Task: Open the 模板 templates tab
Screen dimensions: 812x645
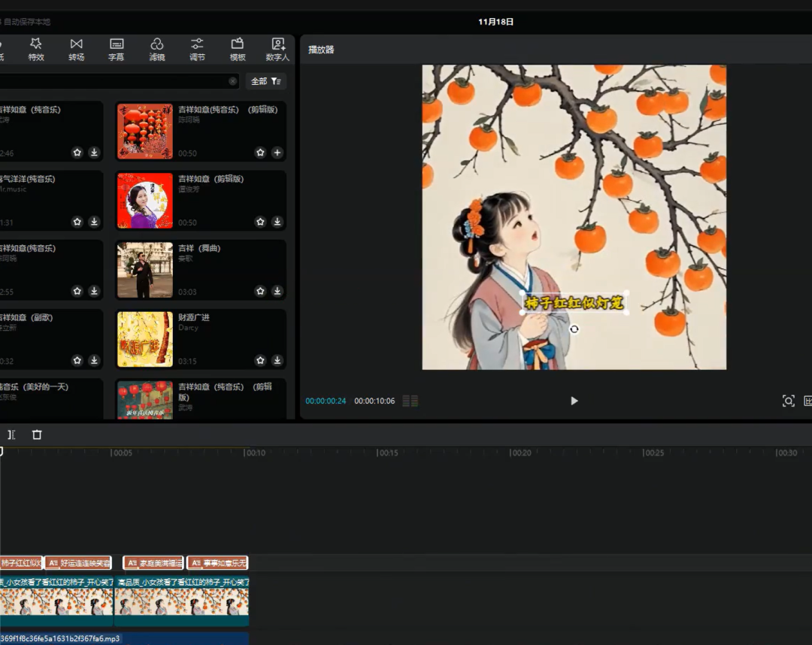Action: pyautogui.click(x=237, y=50)
